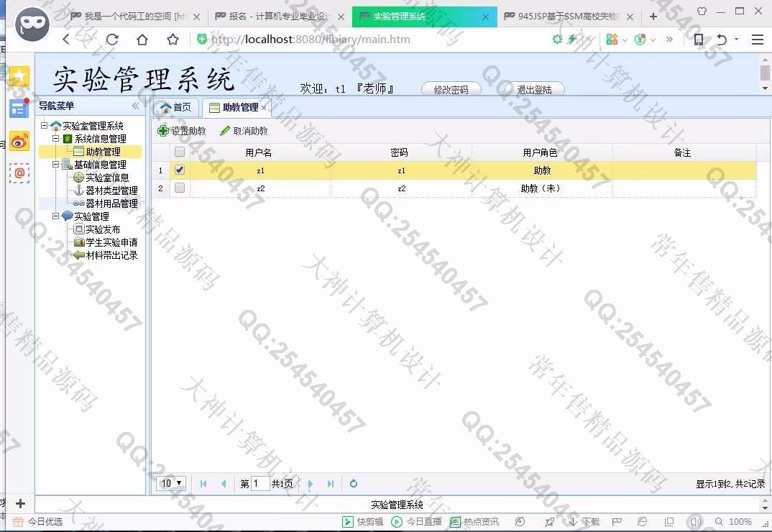Open 器材用品管理 in navigation tree
This screenshot has height=532, width=772.
[x=111, y=203]
